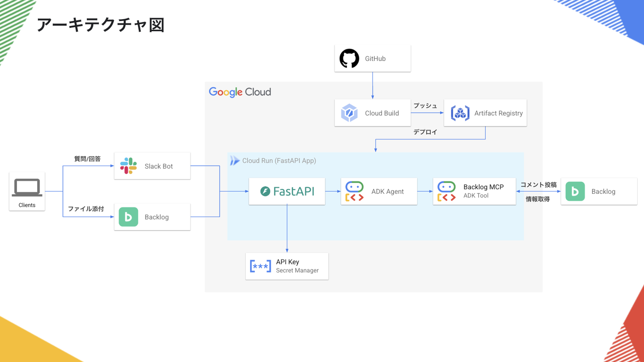
Task: Select the Clients caption under the laptop
Action: [x=27, y=205]
